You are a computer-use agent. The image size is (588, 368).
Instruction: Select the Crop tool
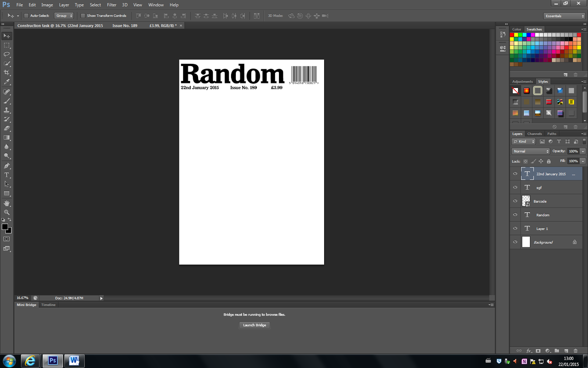click(x=7, y=72)
